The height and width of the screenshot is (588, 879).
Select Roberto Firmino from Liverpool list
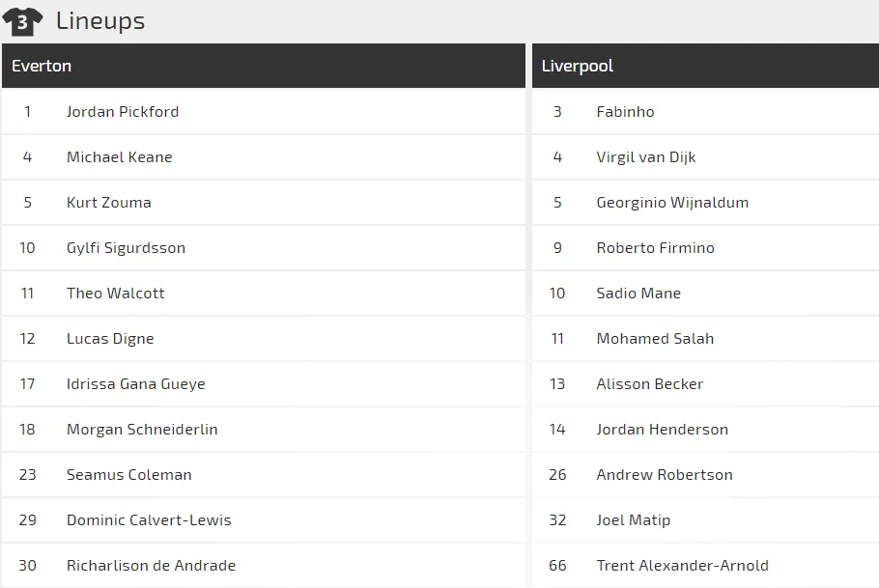(656, 247)
